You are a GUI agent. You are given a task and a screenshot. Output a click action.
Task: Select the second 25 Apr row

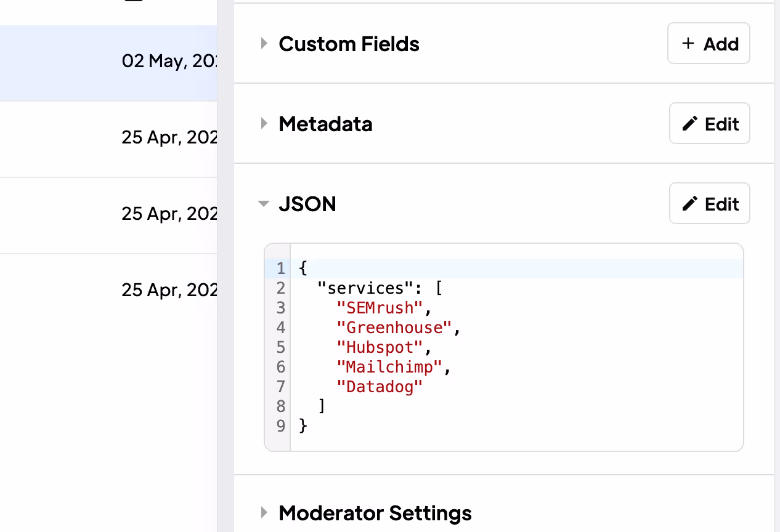108,216
